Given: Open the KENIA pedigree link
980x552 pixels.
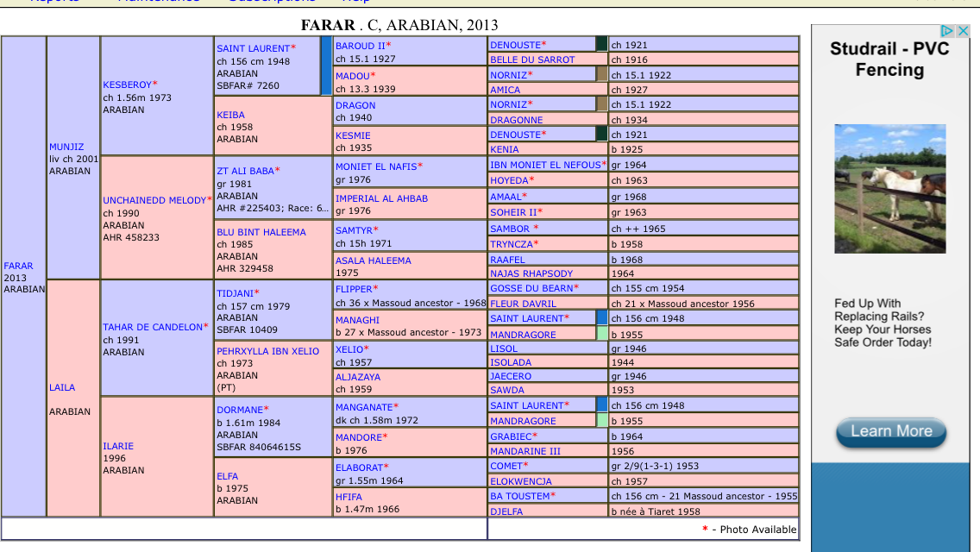Looking at the screenshot, I should (x=505, y=149).
